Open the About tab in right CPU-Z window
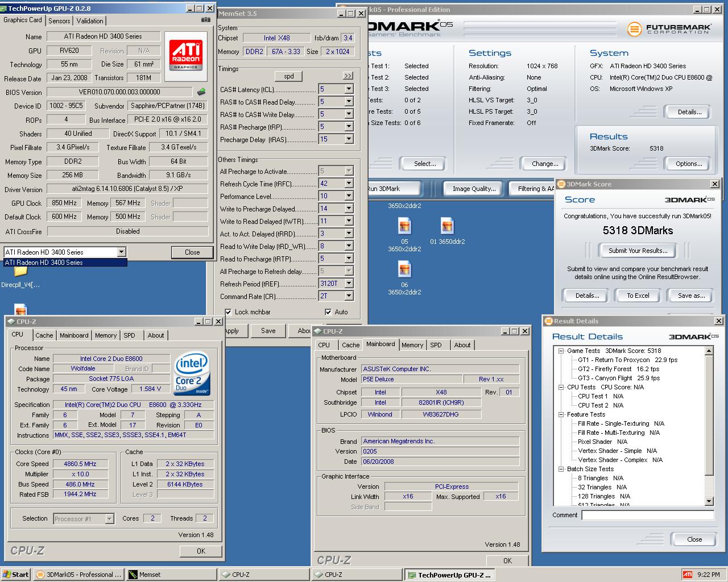The width and height of the screenshot is (728, 582). point(462,345)
